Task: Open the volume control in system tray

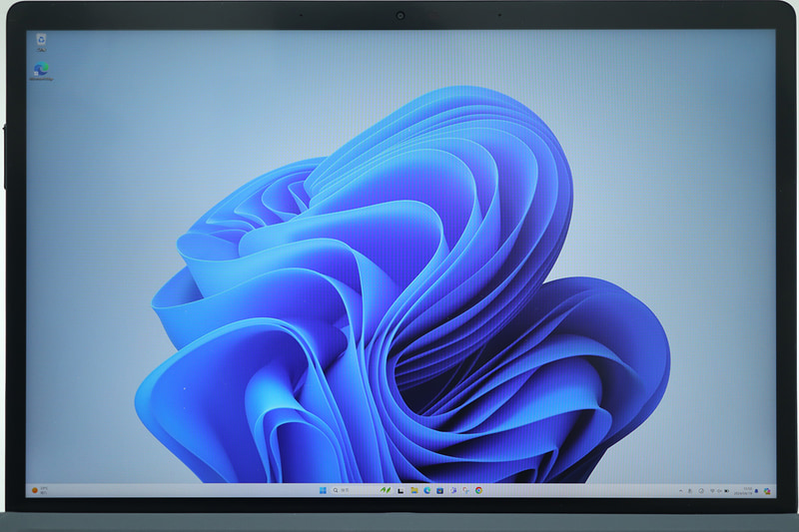Action: click(x=719, y=491)
